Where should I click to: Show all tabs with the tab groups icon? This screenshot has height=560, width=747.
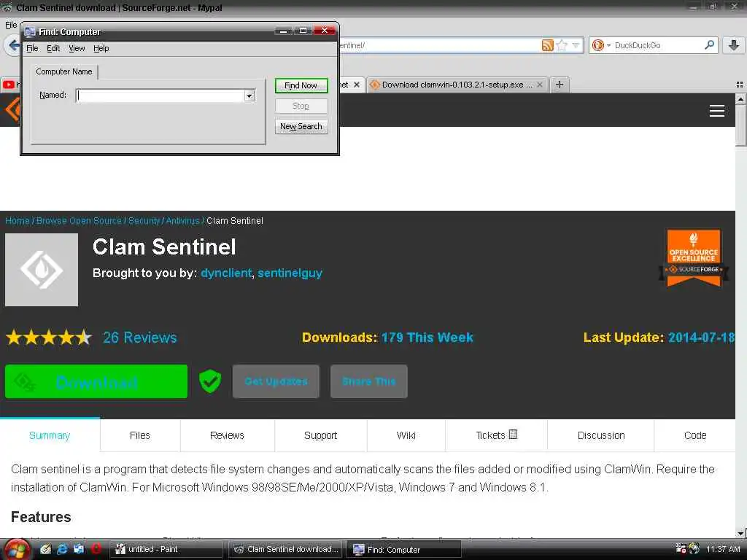pyautogui.click(x=740, y=85)
